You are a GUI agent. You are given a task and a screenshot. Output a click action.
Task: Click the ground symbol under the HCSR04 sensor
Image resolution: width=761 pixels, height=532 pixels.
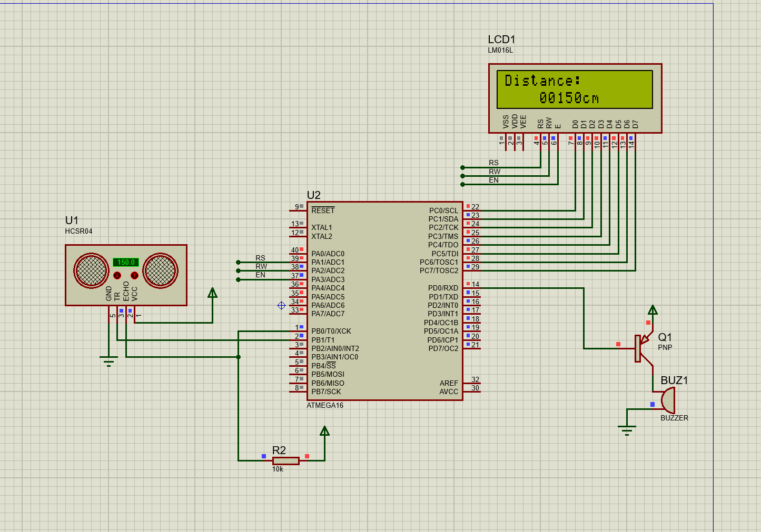(108, 360)
